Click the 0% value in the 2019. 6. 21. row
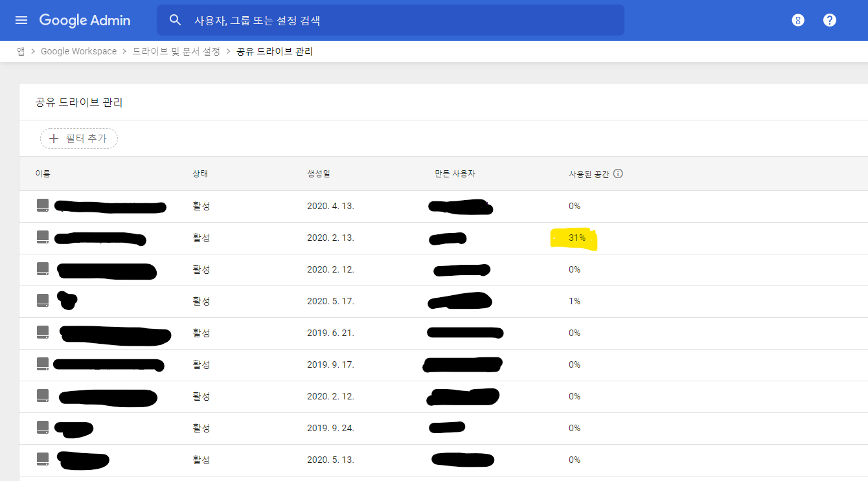This screenshot has width=868, height=481. (575, 333)
